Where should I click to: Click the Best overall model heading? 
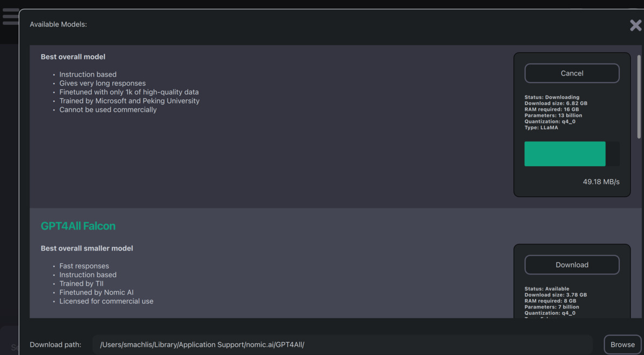(x=73, y=56)
